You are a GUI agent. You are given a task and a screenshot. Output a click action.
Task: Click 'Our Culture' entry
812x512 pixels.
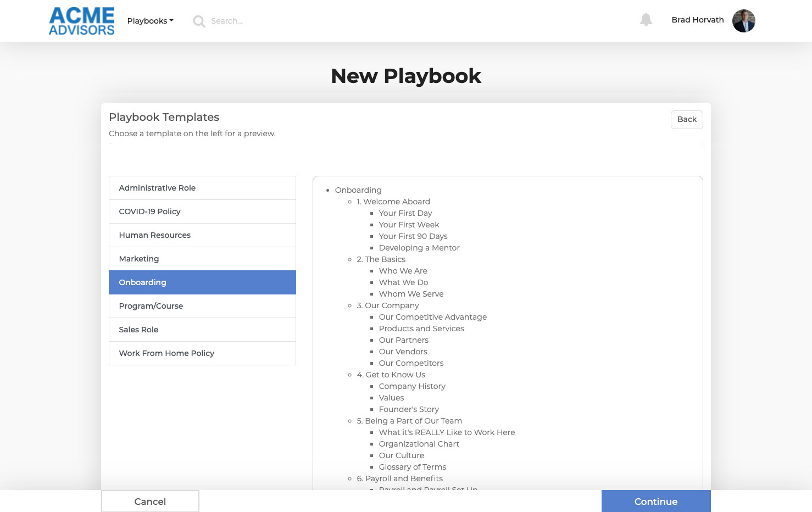(x=401, y=455)
